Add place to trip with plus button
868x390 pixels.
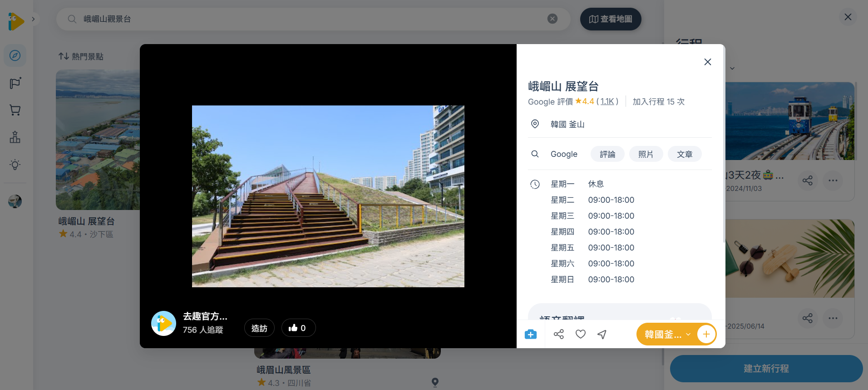click(x=706, y=335)
